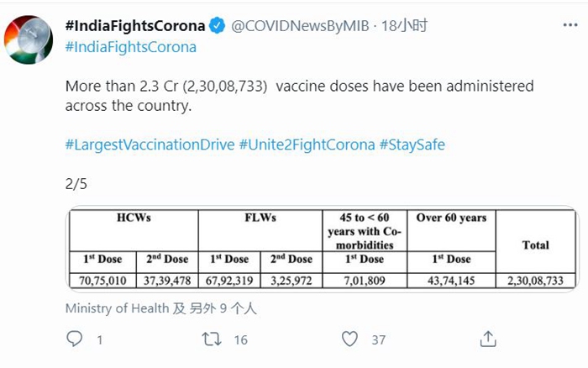Click the blue verified badge icon
Viewport: 588px width, 368px height.
(x=217, y=26)
